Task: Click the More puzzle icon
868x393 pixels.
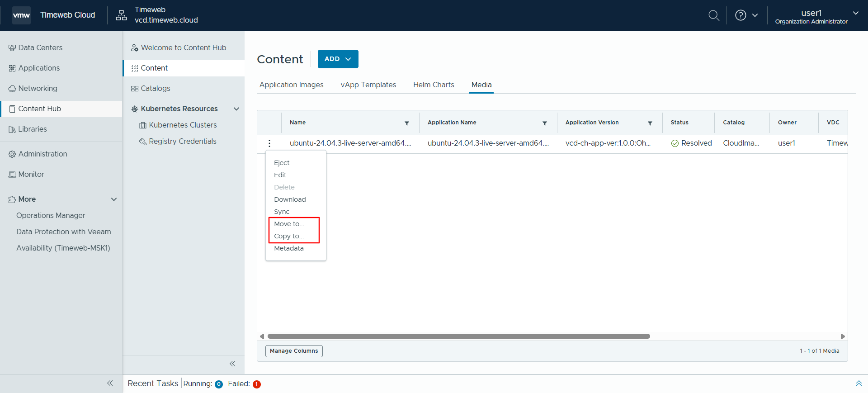Action: [x=12, y=199]
